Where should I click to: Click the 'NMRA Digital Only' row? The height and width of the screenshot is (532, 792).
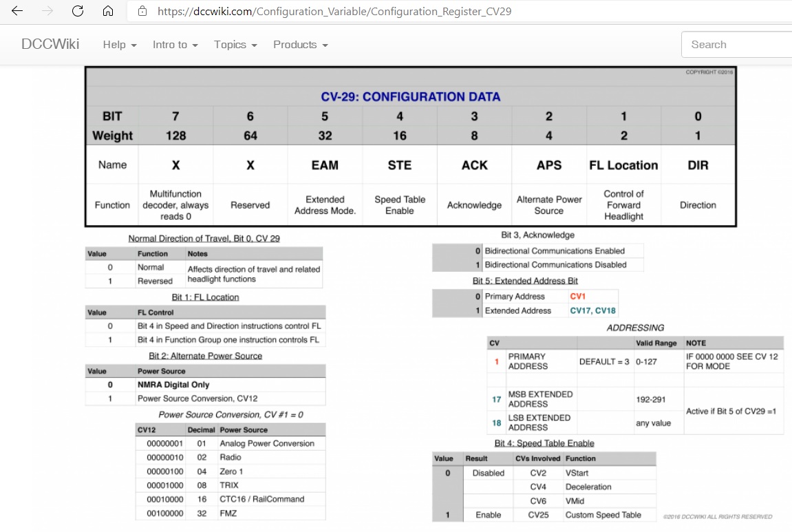tap(205, 385)
